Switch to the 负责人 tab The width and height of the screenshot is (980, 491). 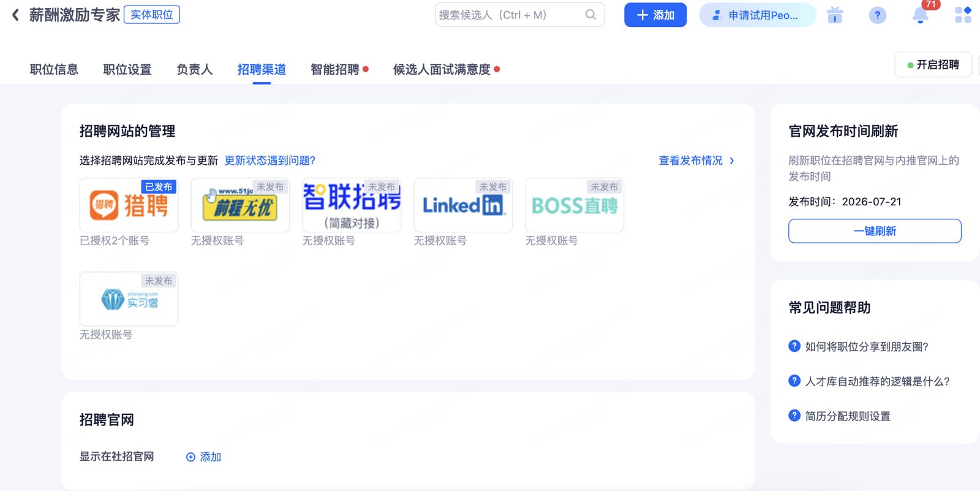[195, 69]
